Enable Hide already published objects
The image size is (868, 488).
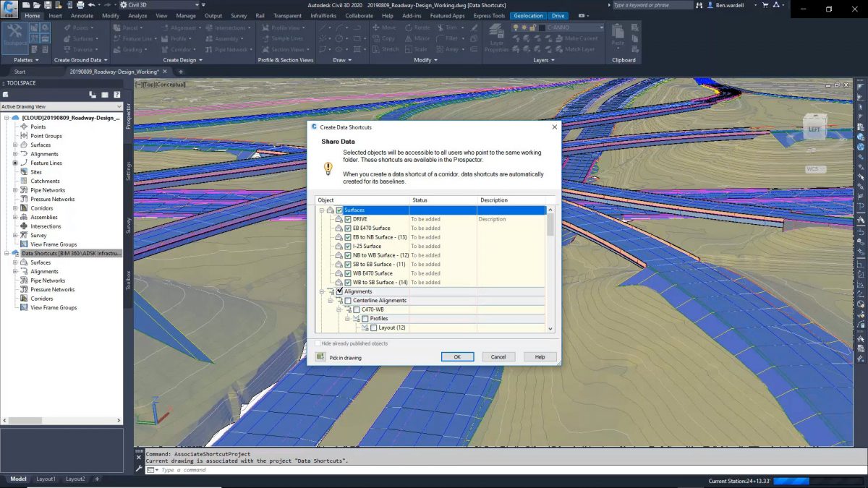[x=318, y=343]
